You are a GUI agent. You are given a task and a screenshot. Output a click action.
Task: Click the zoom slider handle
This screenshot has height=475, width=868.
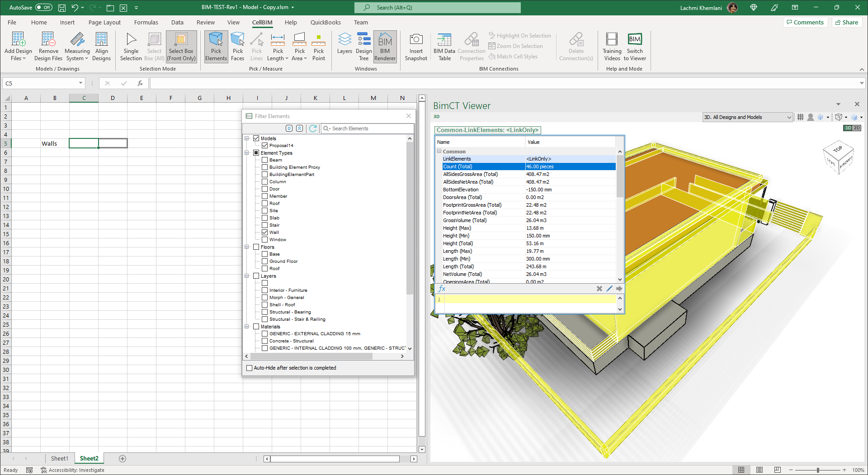[818, 470]
